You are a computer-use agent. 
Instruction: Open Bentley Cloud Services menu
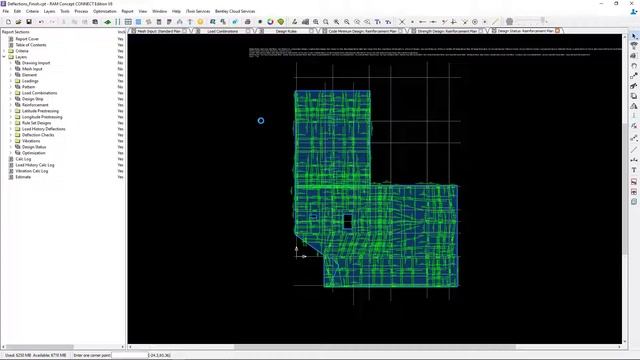click(235, 11)
